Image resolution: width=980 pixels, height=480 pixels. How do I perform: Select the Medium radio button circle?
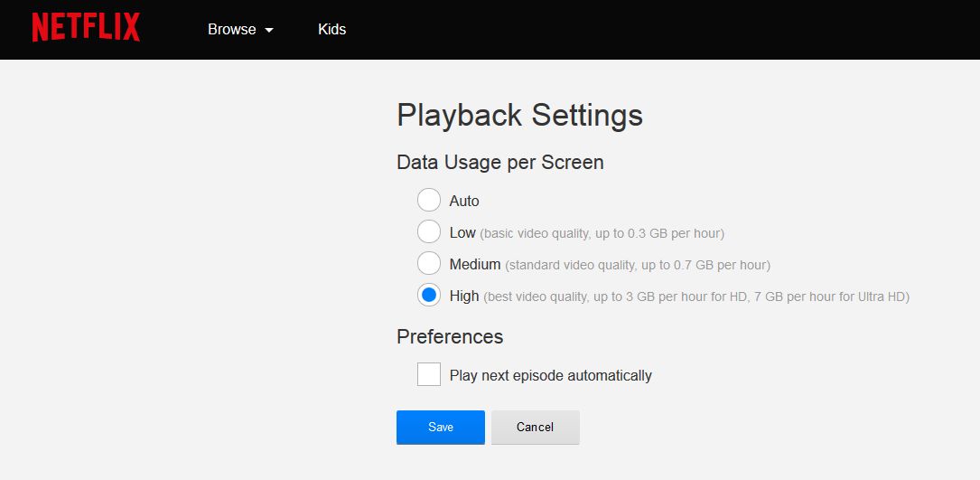click(x=429, y=264)
